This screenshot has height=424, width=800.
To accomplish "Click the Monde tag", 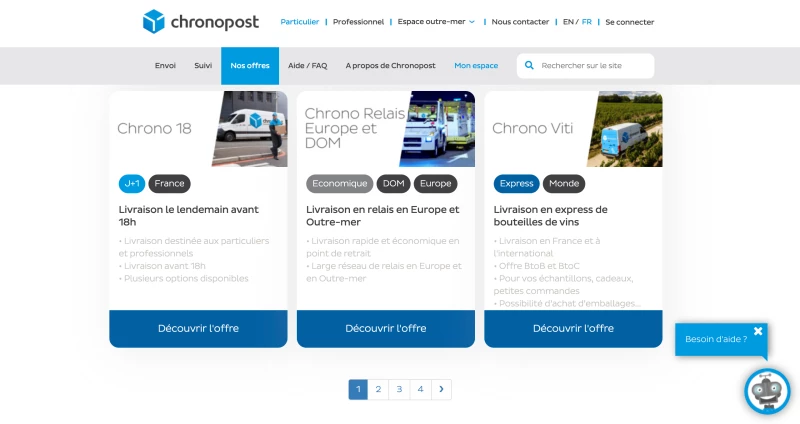I will coord(564,184).
